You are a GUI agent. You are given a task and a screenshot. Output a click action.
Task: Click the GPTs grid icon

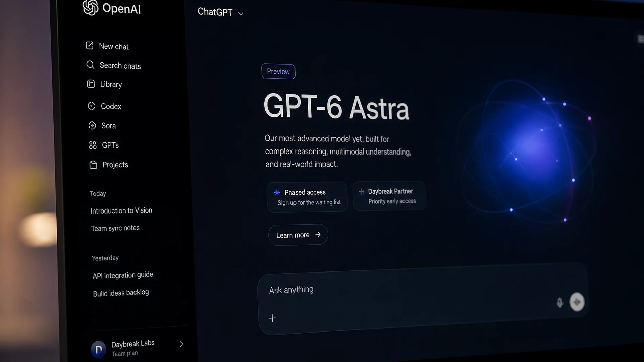click(x=93, y=145)
